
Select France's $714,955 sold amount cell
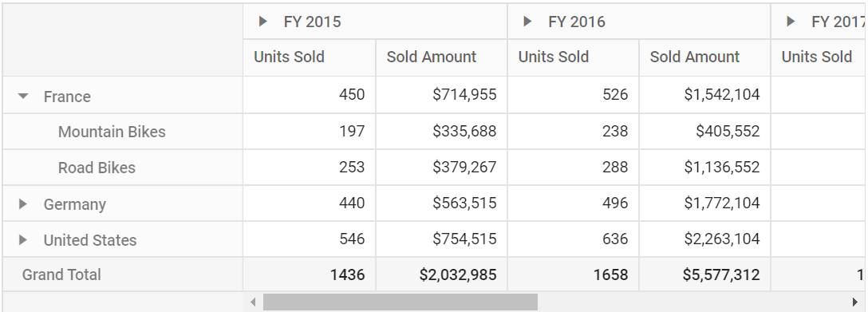point(442,95)
